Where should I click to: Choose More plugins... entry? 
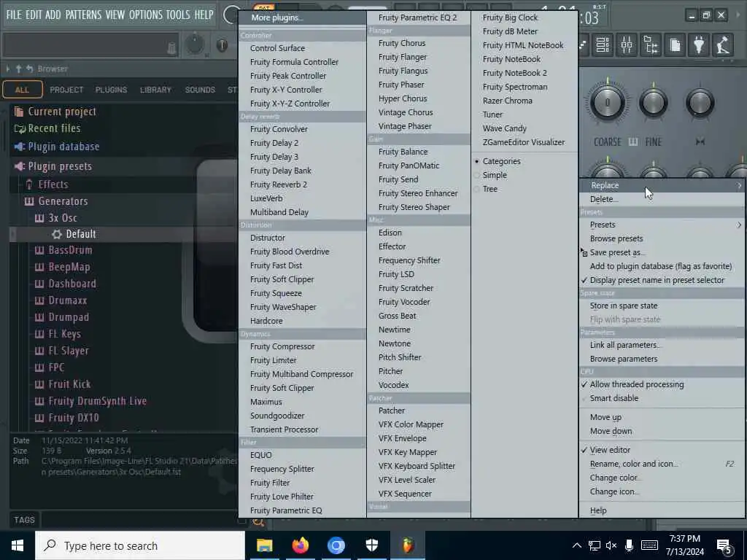tap(302, 17)
